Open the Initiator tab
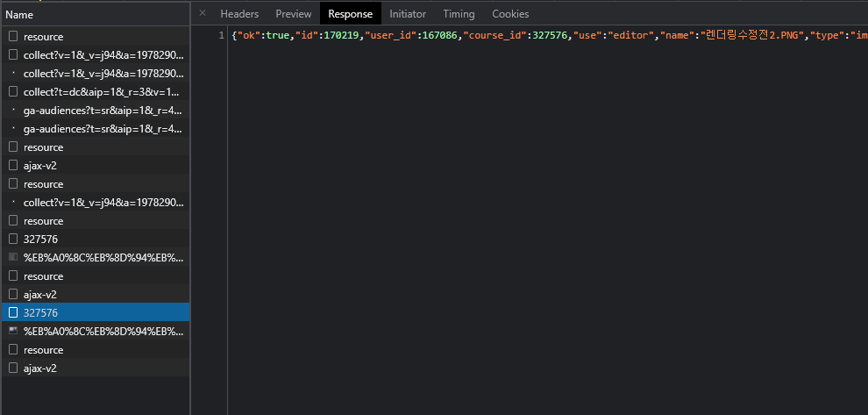Viewport: 868px width, 415px height. (408, 14)
